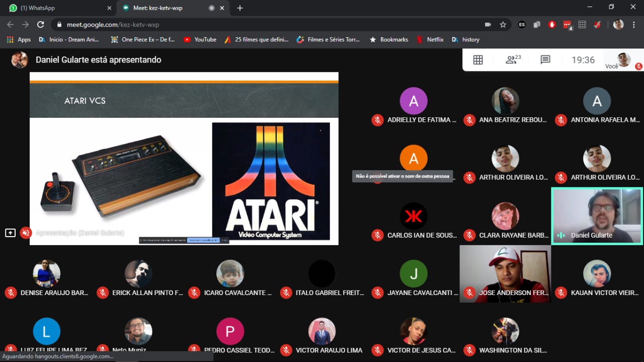
Task: Open the YouTube bookmark
Action: point(200,39)
